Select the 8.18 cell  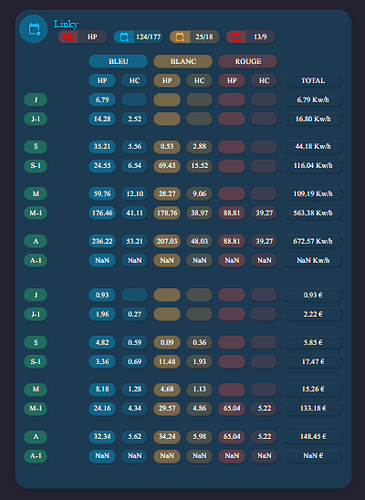click(102, 389)
